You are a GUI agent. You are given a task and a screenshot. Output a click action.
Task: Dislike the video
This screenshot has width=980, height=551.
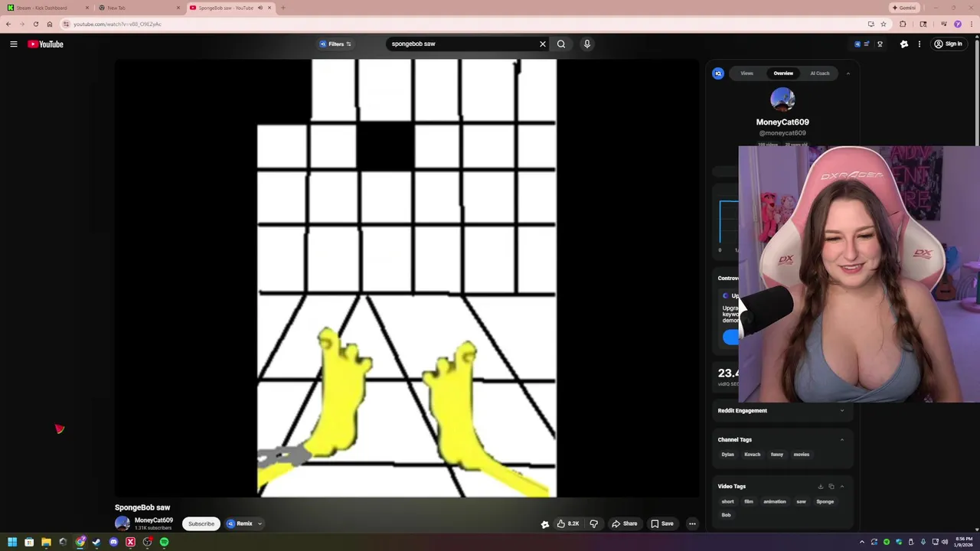pyautogui.click(x=593, y=523)
